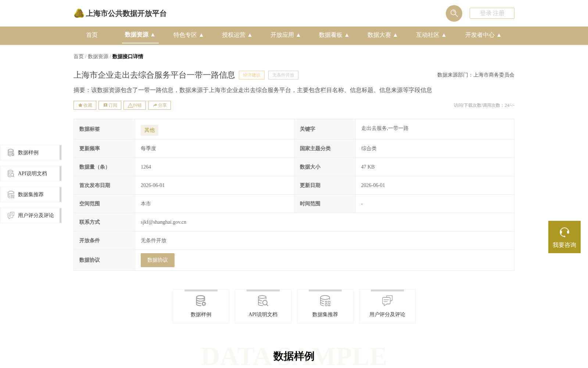Jump to sidebar 用户评分及评论 label
588x368 pixels.
point(36,215)
